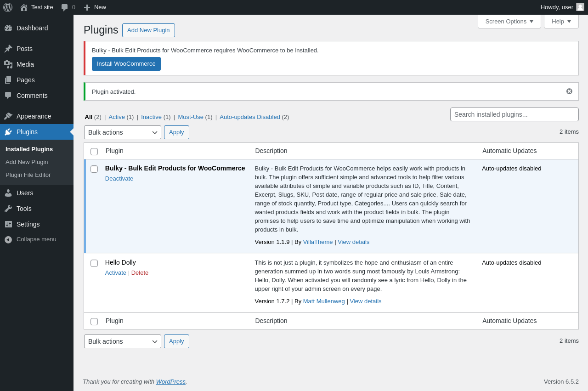Viewport: 588px width, 391px height.
Task: Select the Hello Dolly checkbox
Action: 94,263
